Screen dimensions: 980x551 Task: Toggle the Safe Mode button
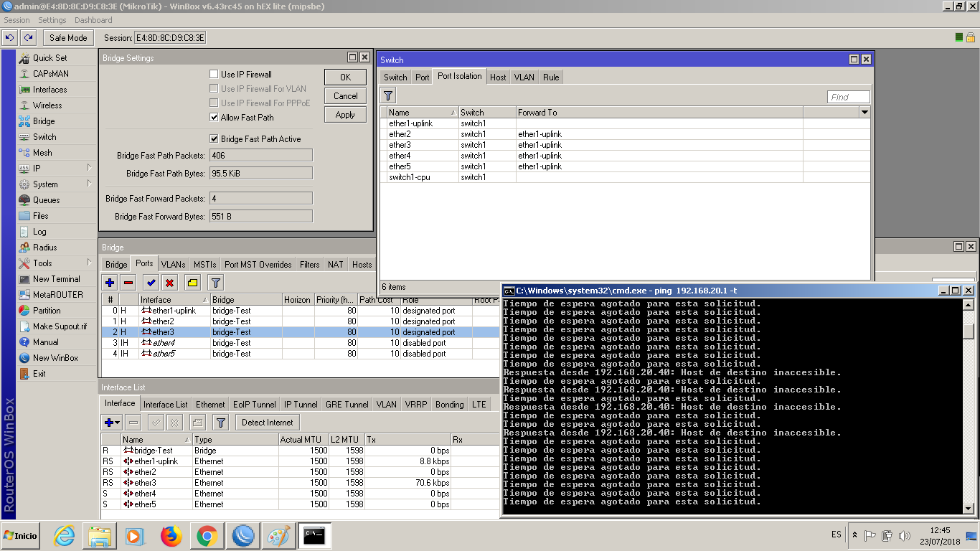(68, 38)
